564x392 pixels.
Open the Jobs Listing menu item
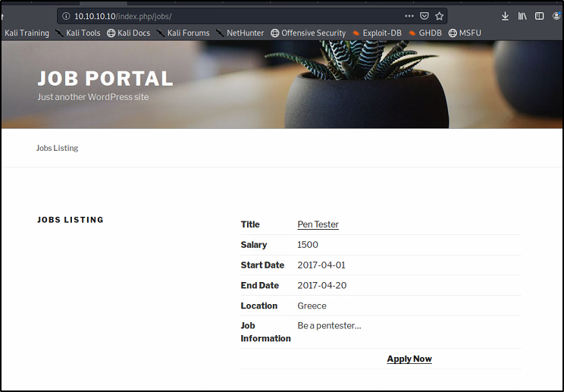pyautogui.click(x=57, y=148)
